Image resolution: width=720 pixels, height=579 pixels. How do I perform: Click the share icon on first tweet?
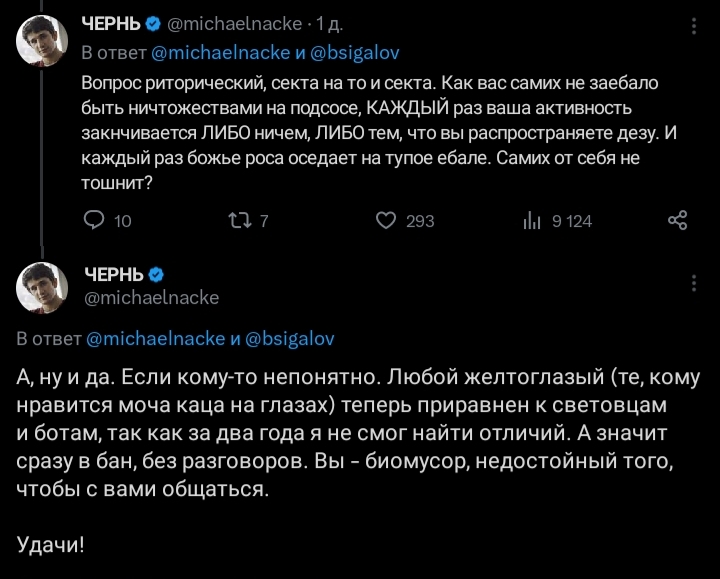(677, 221)
